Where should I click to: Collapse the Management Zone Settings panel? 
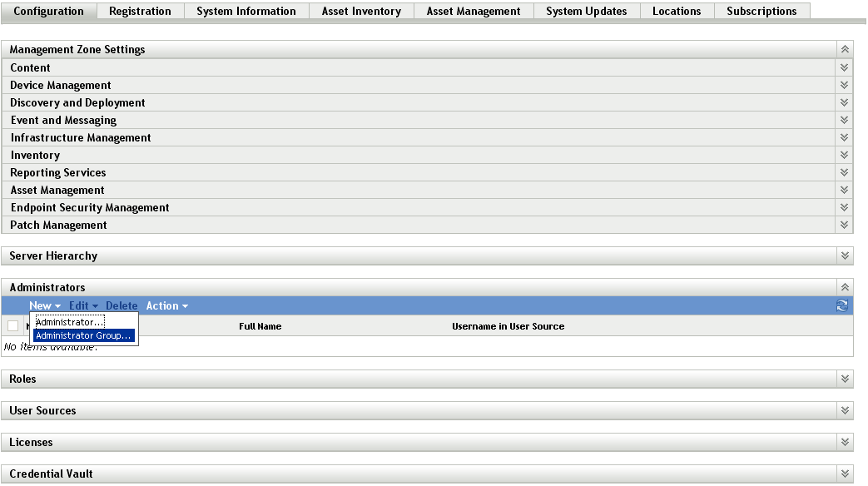[x=843, y=49]
